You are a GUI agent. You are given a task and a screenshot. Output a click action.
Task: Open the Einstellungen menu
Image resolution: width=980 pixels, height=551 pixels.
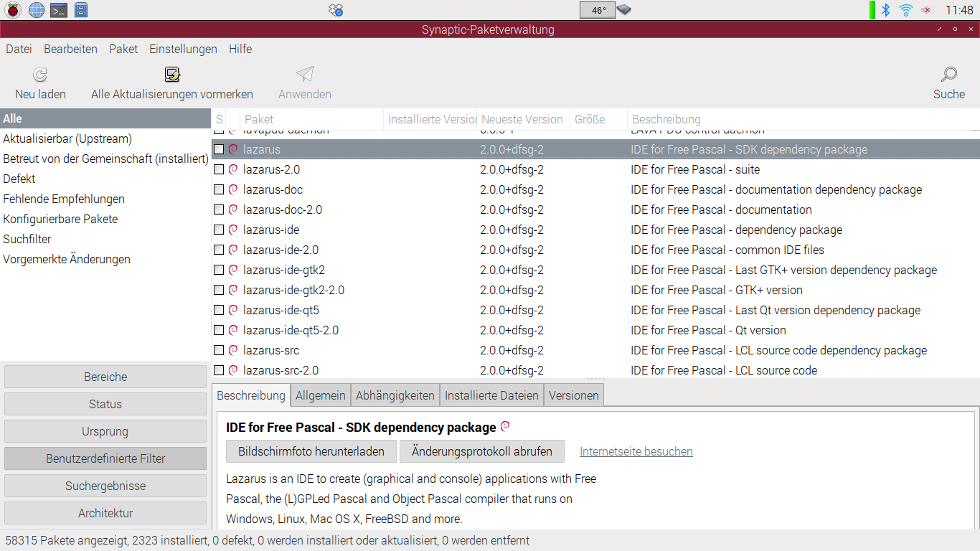coord(183,49)
